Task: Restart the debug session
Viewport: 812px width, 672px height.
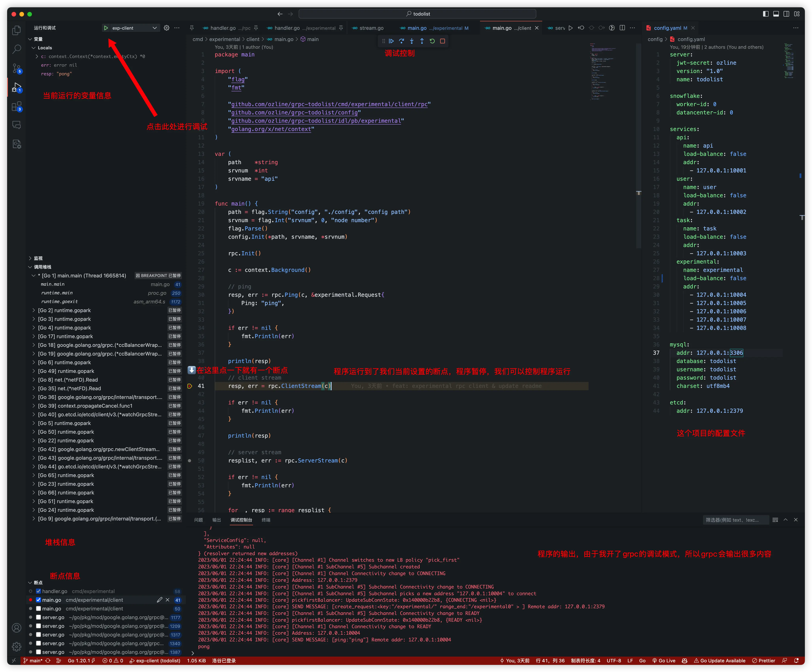Action: [432, 41]
